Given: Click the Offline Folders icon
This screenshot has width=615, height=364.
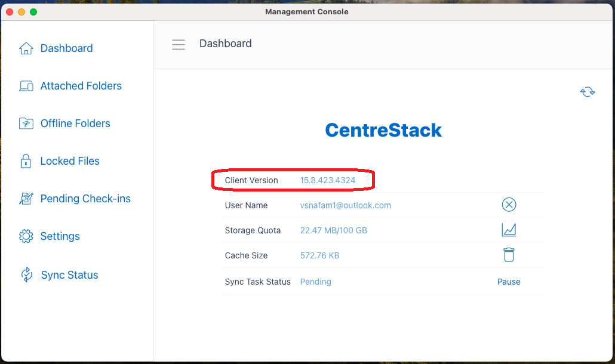Looking at the screenshot, I should click(26, 124).
